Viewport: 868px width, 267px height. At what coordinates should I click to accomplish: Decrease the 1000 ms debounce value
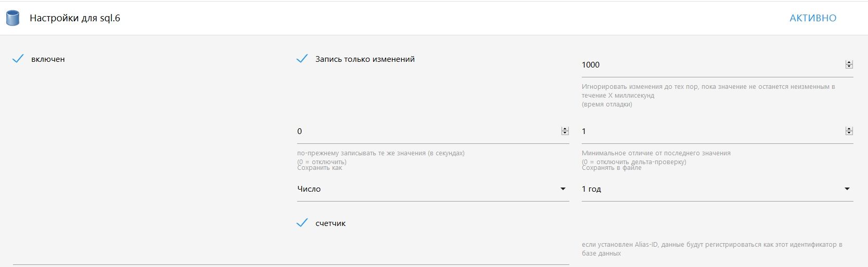point(849,67)
